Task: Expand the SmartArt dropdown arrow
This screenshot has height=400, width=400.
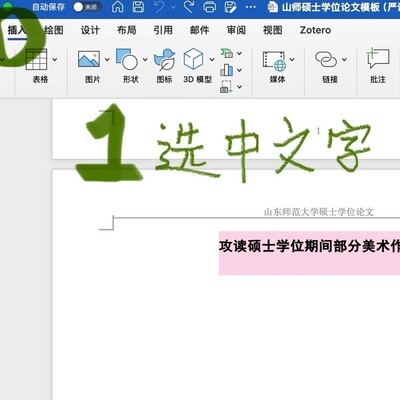Action: (239, 53)
